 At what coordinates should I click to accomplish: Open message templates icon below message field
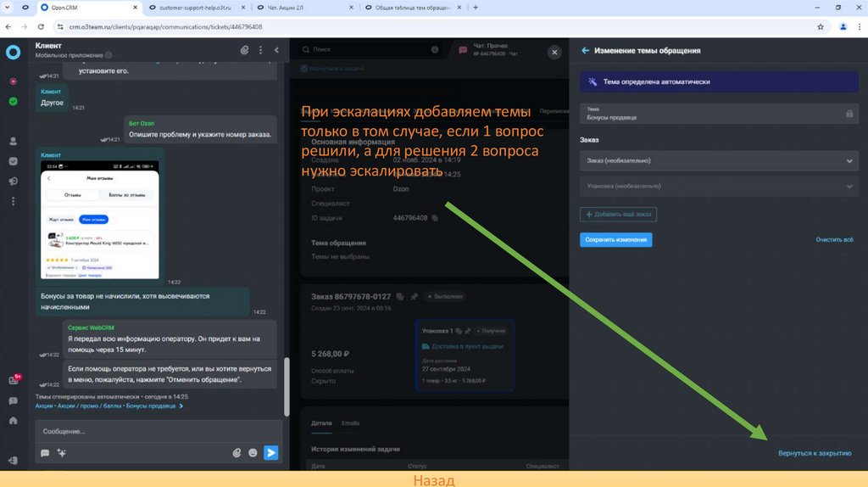point(45,453)
